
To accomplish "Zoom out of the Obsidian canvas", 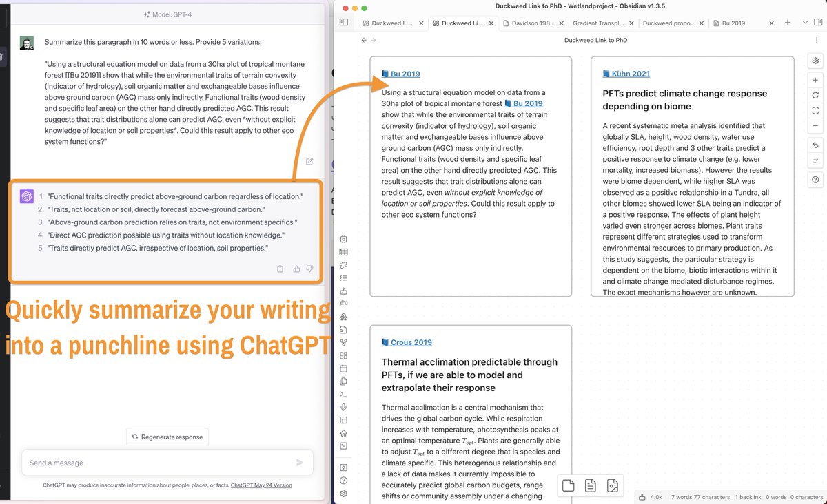I will tap(815, 126).
